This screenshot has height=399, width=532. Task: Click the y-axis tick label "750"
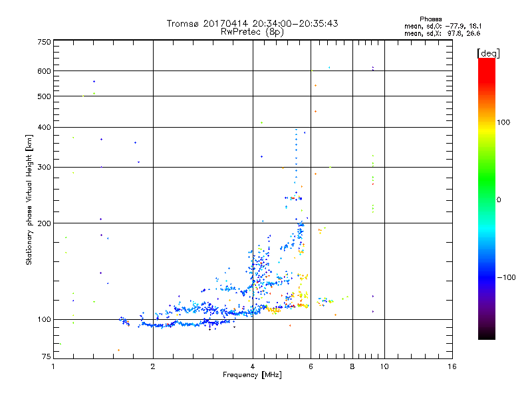[44, 42]
